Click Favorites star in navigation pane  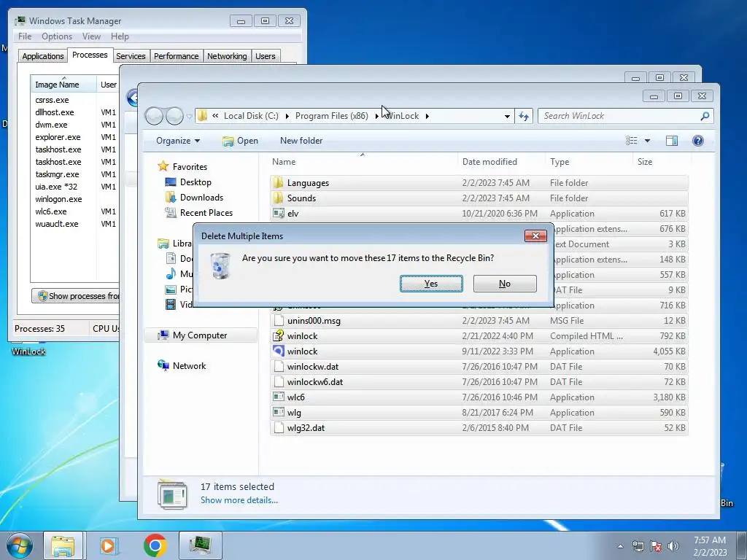tap(163, 166)
